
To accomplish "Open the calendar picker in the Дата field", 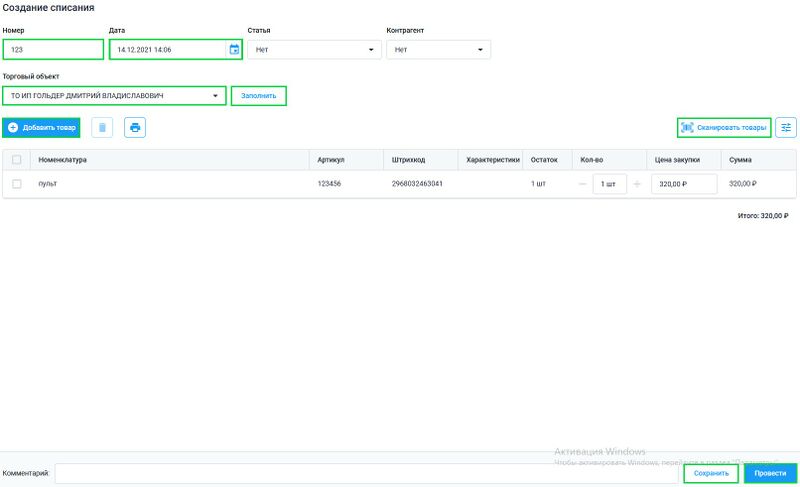I will (x=234, y=49).
